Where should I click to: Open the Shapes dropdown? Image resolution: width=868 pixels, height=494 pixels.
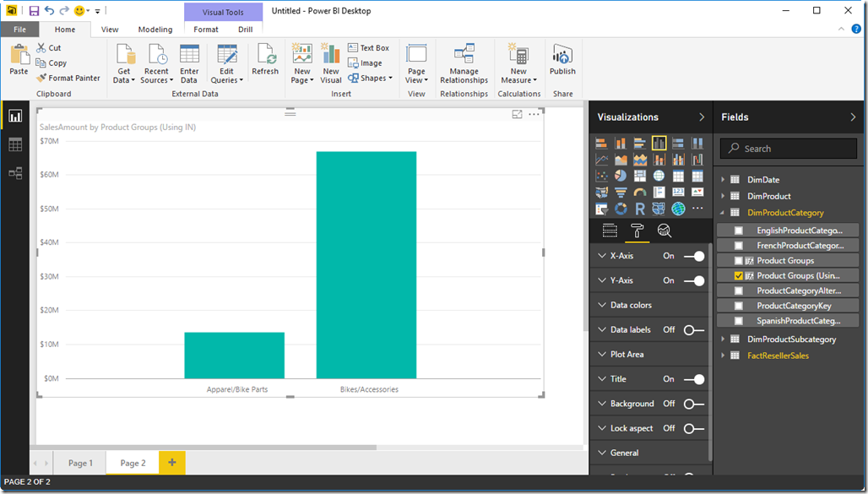370,78
